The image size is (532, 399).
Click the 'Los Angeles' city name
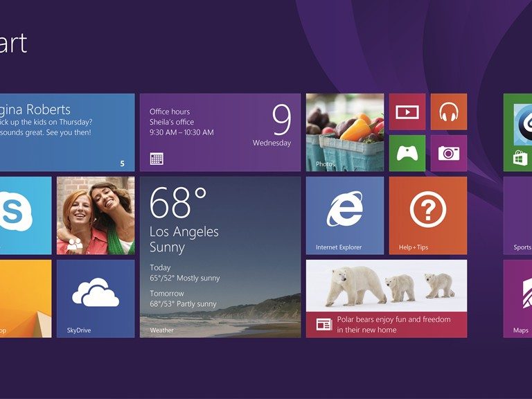[184, 232]
